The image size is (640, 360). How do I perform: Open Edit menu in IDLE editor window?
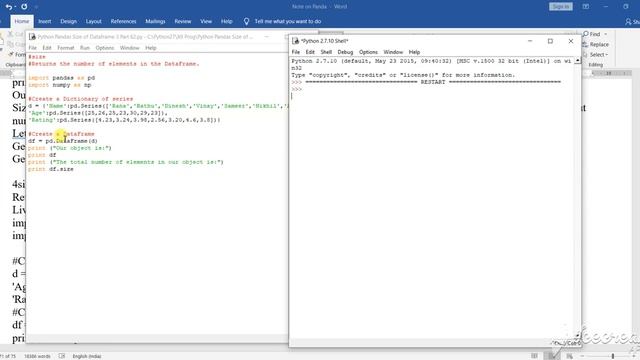pos(47,48)
